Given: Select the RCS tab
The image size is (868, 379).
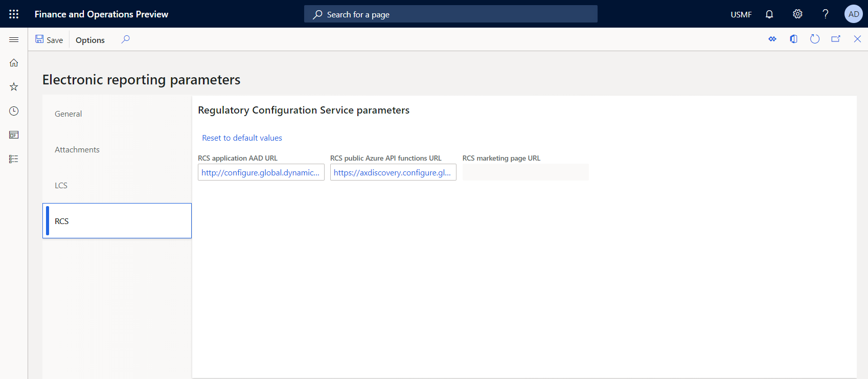Looking at the screenshot, I should pos(117,221).
